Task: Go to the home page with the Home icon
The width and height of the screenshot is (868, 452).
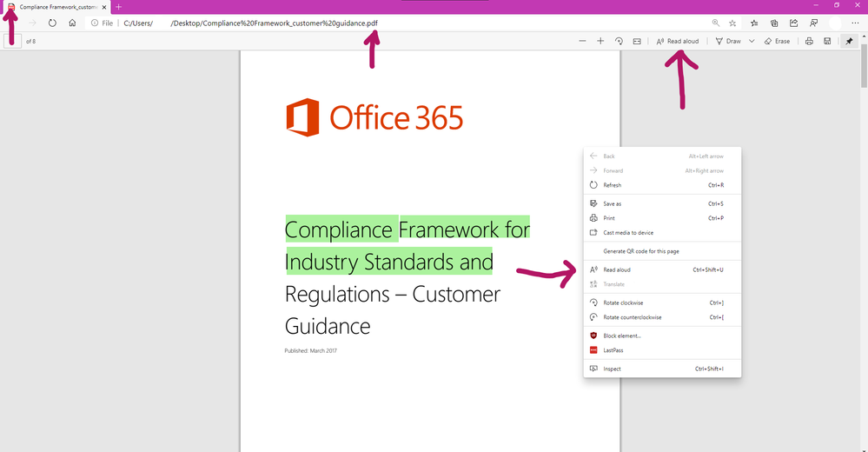Action: [x=72, y=23]
